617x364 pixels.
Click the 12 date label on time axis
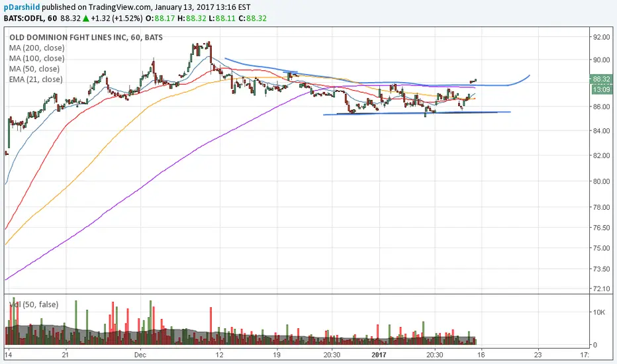[219, 355]
